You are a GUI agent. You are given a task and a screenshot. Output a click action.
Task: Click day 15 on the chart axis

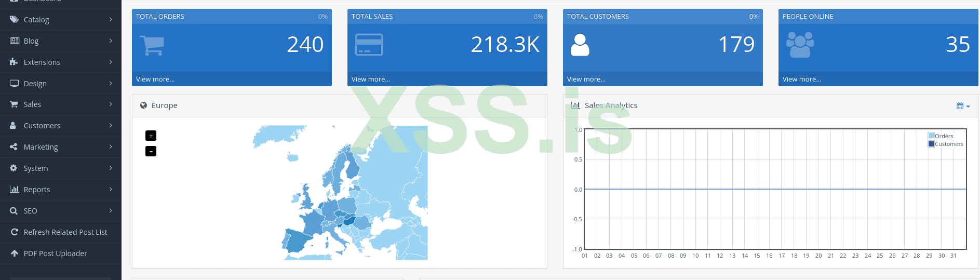(x=757, y=256)
